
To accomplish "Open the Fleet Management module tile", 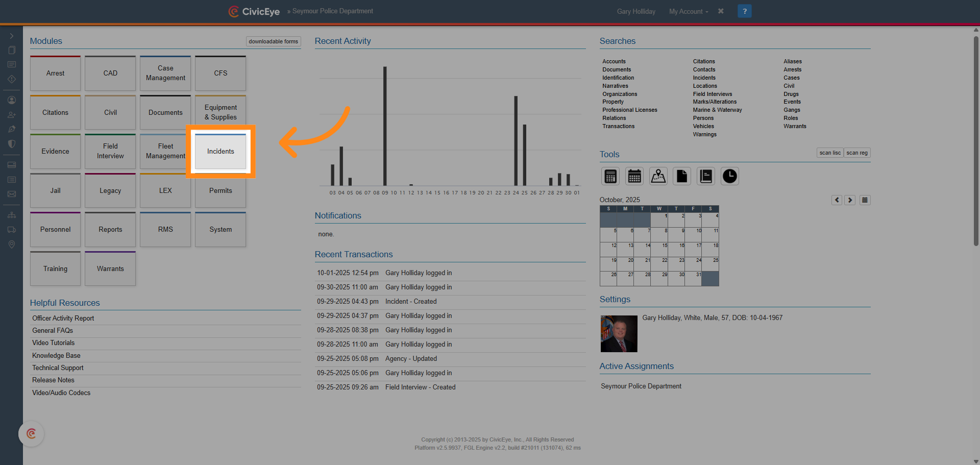I will click(165, 152).
